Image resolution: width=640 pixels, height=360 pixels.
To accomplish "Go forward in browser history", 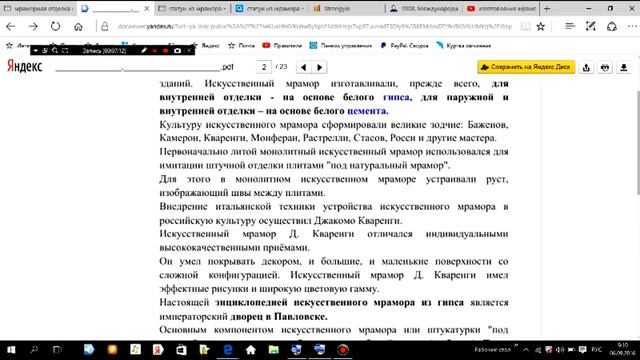I will 33,27.
